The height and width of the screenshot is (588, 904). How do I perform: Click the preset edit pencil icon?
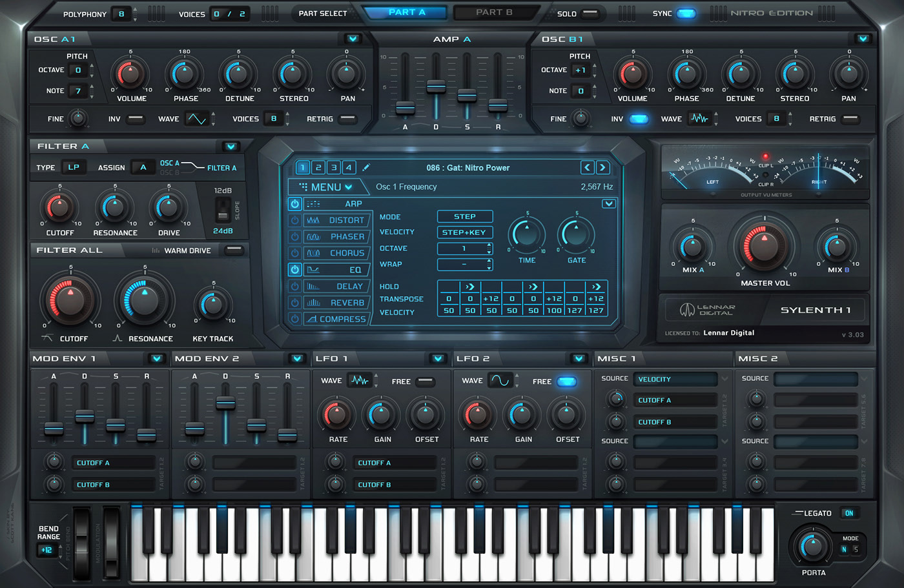point(366,167)
